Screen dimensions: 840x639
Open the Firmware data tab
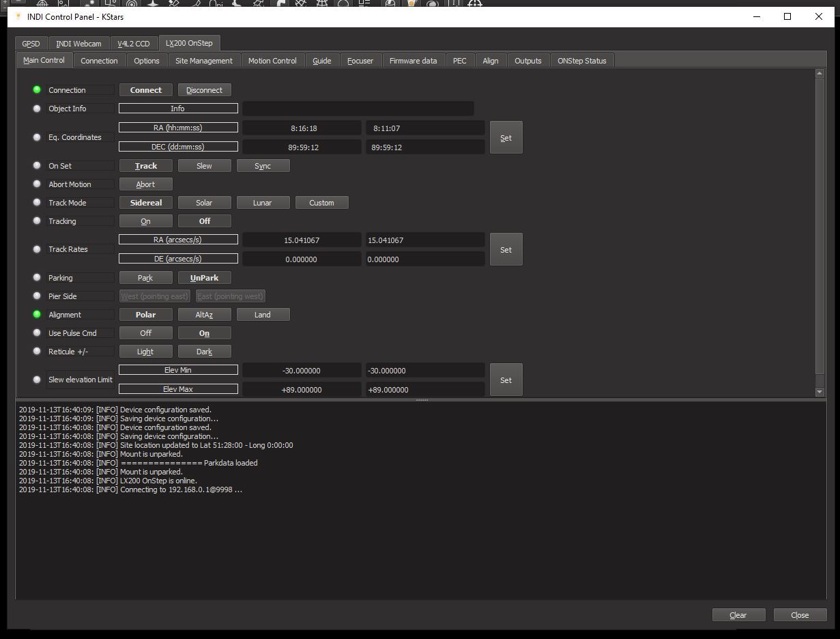pos(413,61)
